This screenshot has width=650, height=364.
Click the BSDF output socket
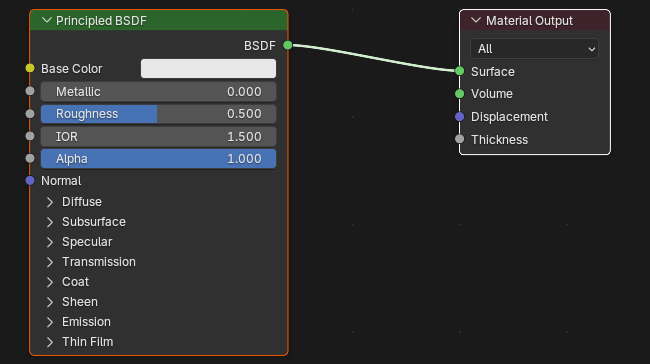point(288,45)
